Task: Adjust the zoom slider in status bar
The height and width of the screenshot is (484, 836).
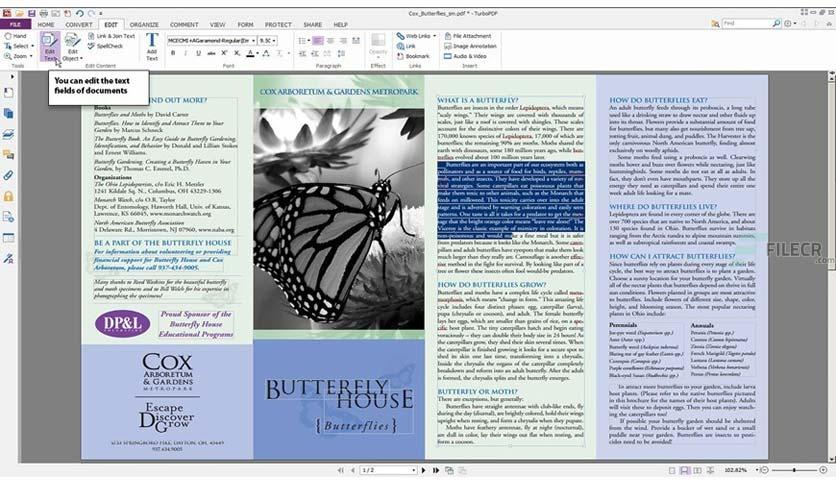Action: point(794,470)
